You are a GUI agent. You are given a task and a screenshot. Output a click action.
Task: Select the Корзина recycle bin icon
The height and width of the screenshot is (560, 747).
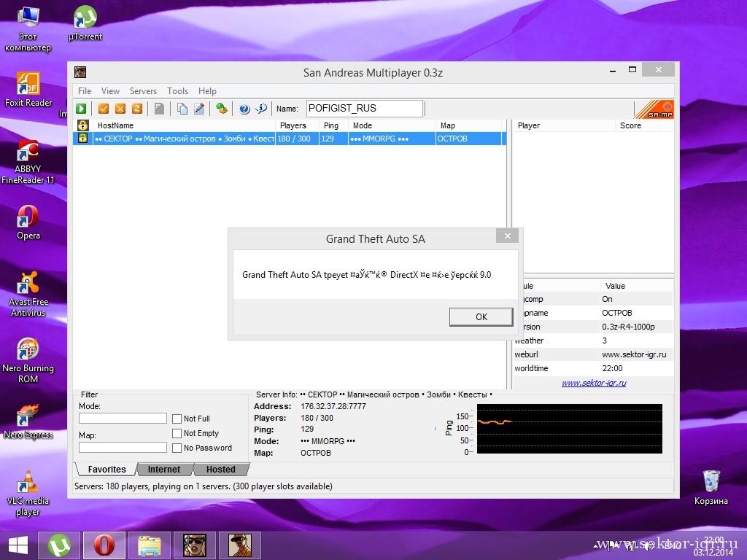[x=711, y=488]
